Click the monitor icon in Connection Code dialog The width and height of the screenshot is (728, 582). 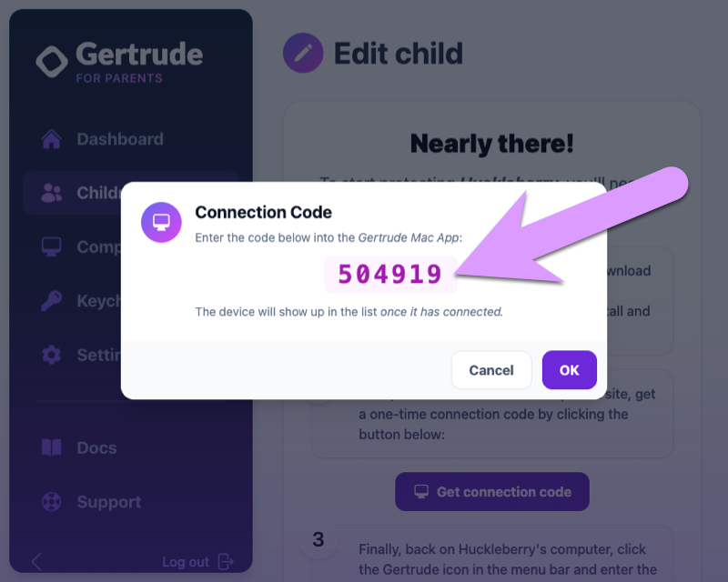[x=161, y=221]
